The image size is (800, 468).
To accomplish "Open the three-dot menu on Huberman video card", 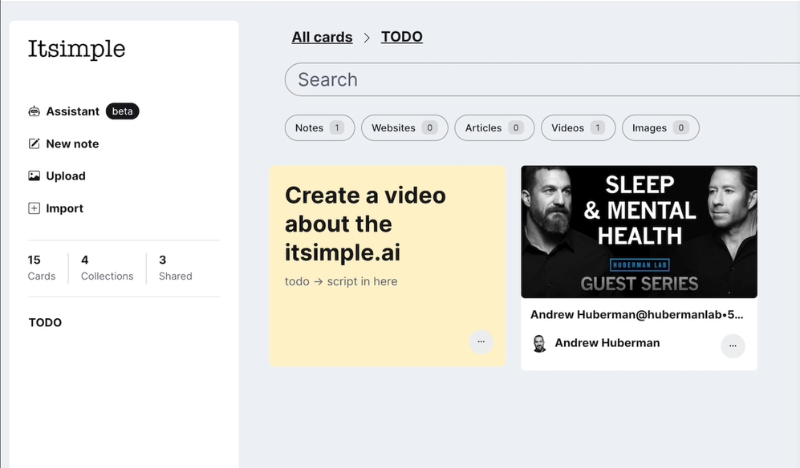I will tap(732, 346).
